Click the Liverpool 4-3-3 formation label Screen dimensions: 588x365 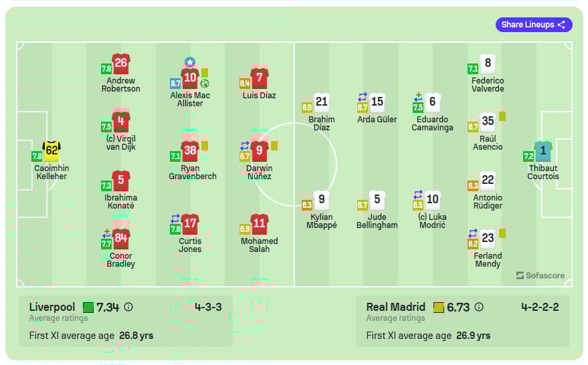(x=208, y=307)
